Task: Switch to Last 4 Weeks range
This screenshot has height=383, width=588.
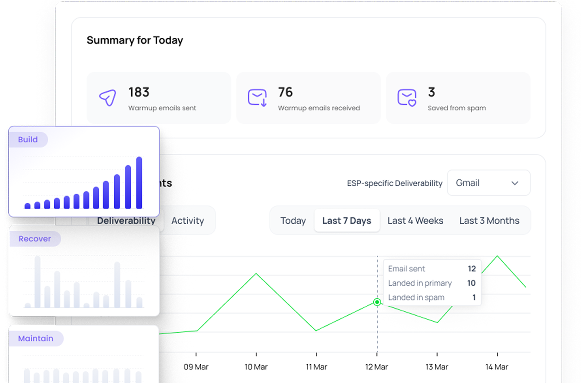Action: (415, 221)
